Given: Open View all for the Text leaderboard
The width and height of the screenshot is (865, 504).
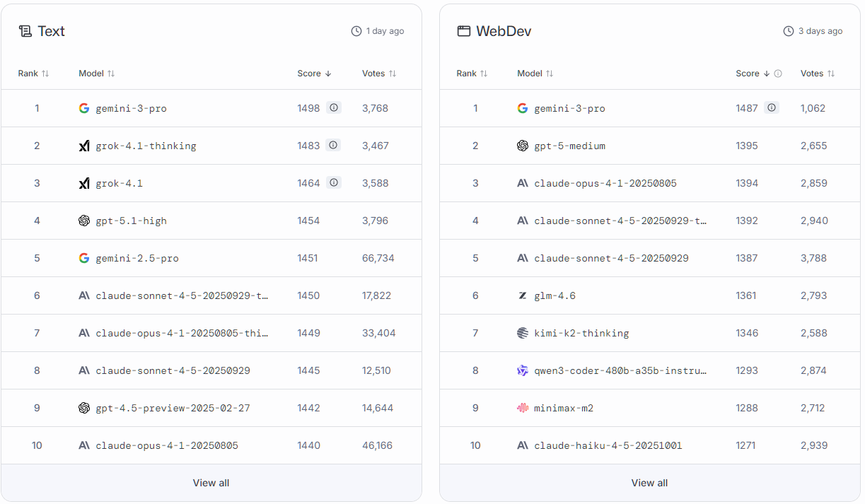Looking at the screenshot, I should [x=211, y=482].
